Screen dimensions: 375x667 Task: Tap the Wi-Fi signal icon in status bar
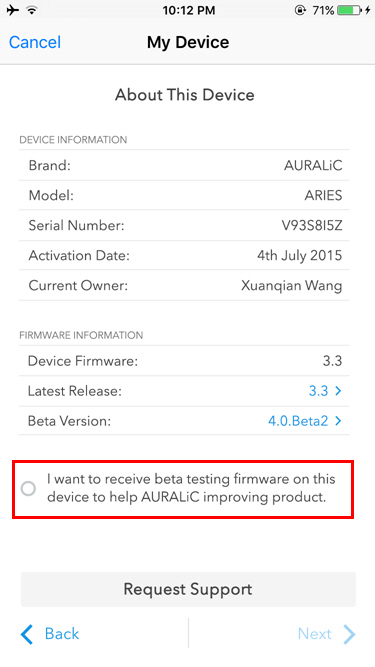pos(31,10)
